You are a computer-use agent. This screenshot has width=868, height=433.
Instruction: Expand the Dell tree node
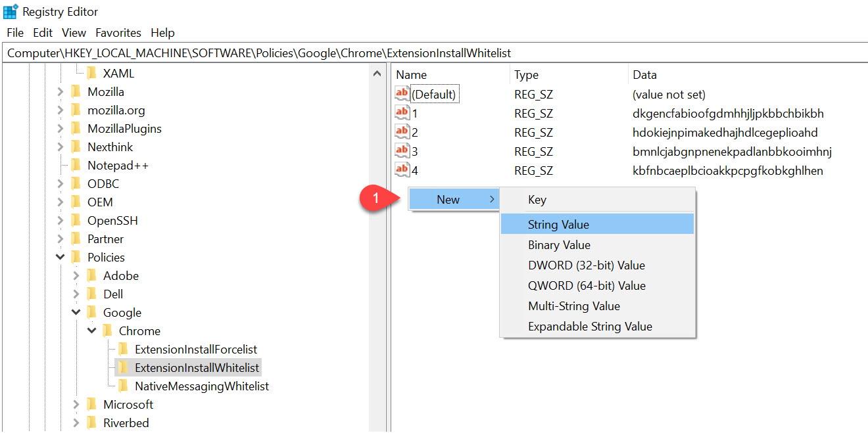tap(76, 294)
